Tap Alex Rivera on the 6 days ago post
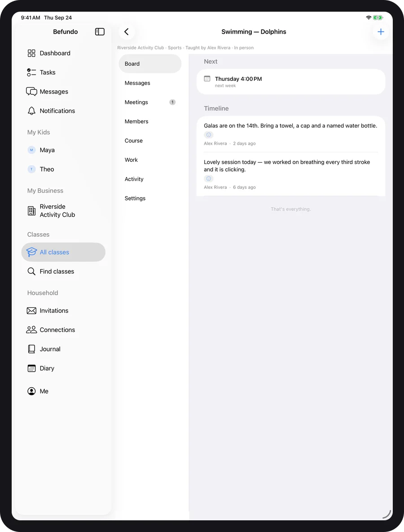This screenshot has width=404, height=532. [215, 187]
